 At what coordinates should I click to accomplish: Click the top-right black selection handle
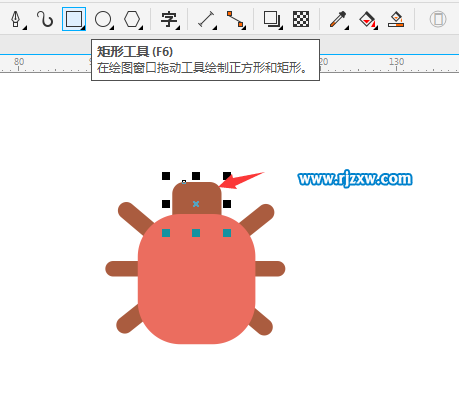pos(227,176)
